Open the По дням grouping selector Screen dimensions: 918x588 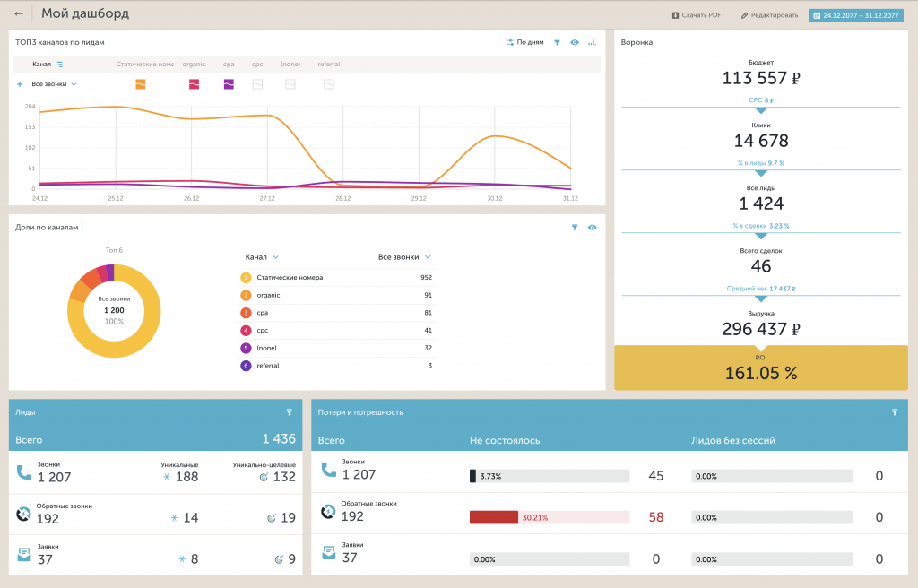click(525, 42)
